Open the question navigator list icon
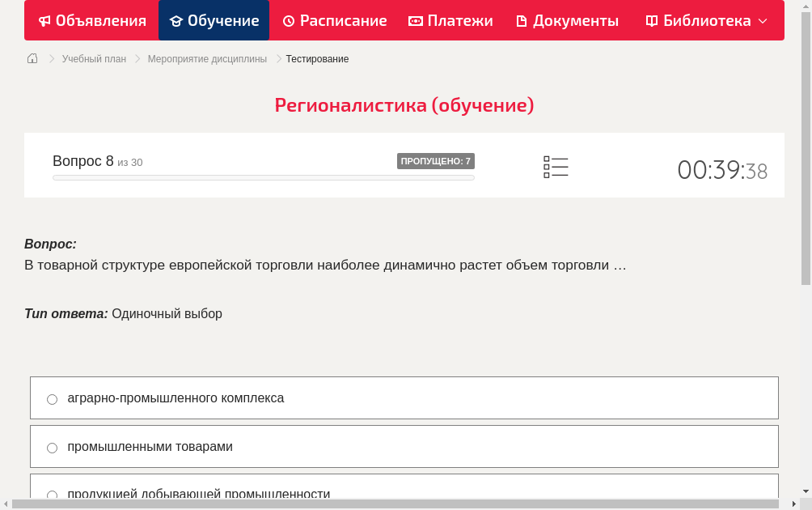 [556, 166]
